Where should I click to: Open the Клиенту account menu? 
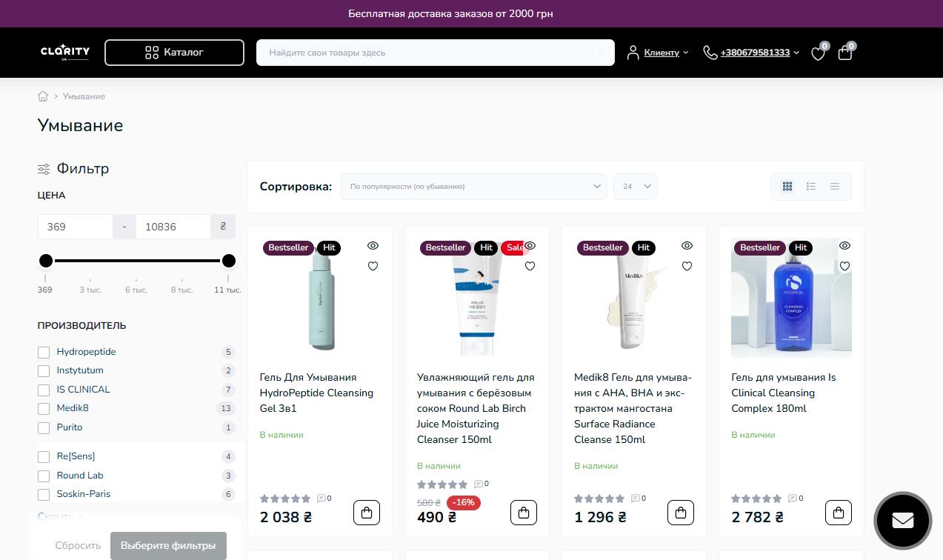coord(658,53)
